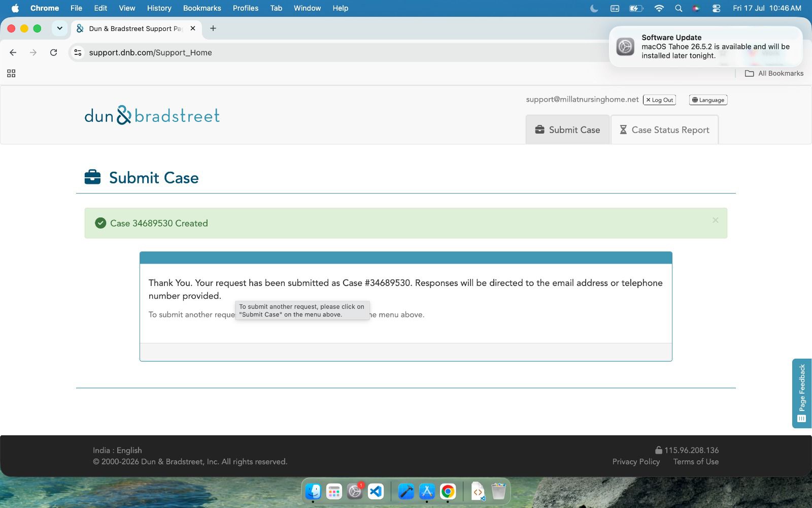This screenshot has width=812, height=508.
Task: Open System Settings from the Dock
Action: 355,491
